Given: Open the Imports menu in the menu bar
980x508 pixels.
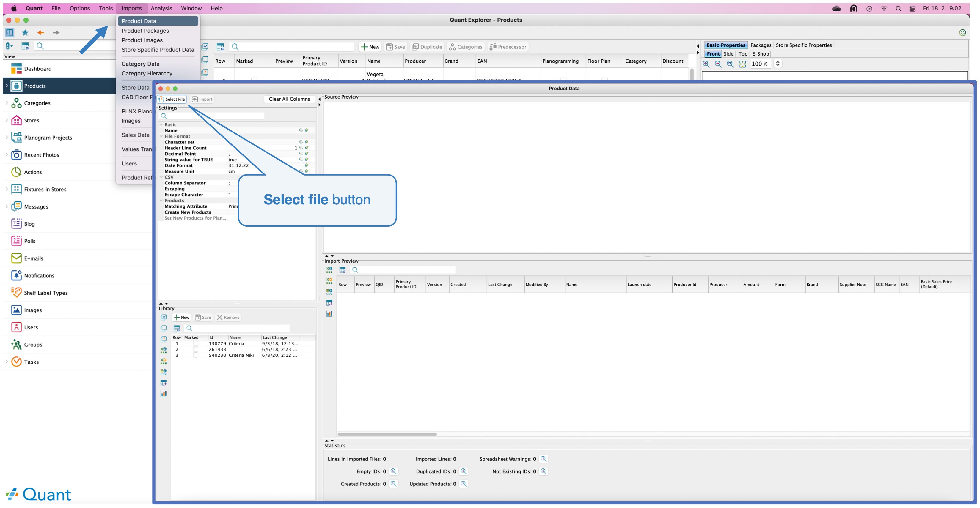Looking at the screenshot, I should 132,8.
